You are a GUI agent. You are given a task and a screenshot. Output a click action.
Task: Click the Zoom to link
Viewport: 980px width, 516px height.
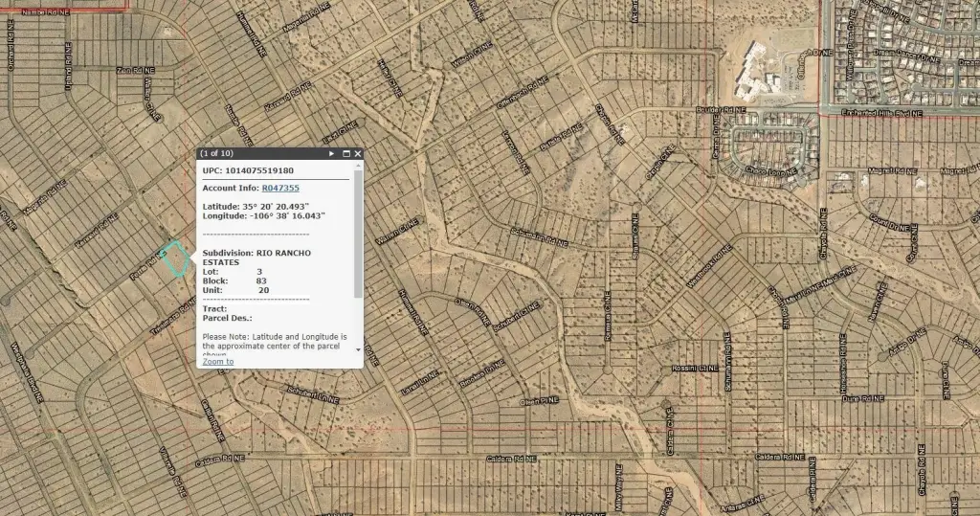pos(218,362)
